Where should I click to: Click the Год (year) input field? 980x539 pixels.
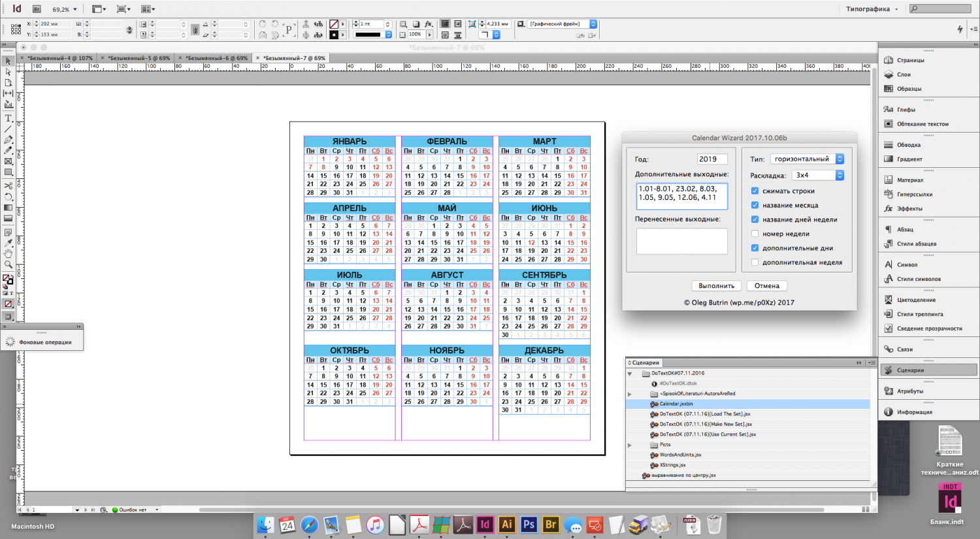(x=712, y=159)
